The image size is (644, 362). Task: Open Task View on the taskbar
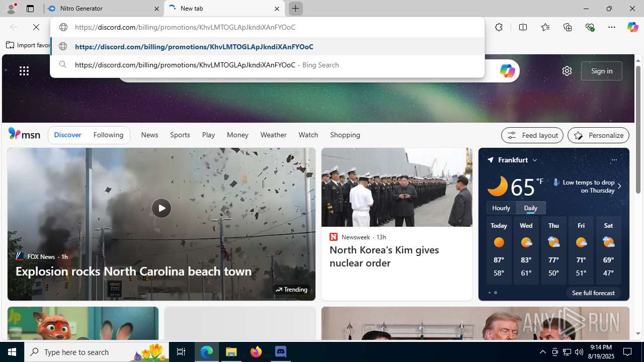[181, 352]
